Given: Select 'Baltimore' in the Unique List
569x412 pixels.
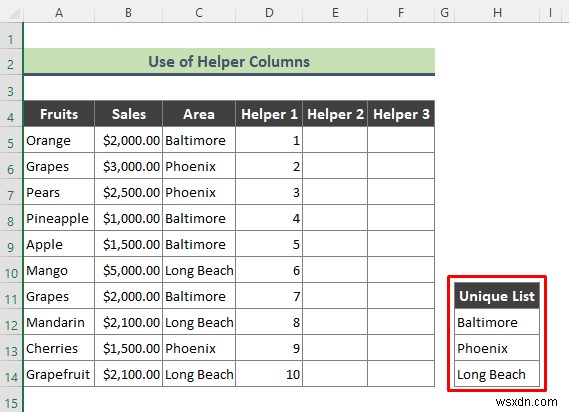Looking at the screenshot, I should [x=497, y=322].
